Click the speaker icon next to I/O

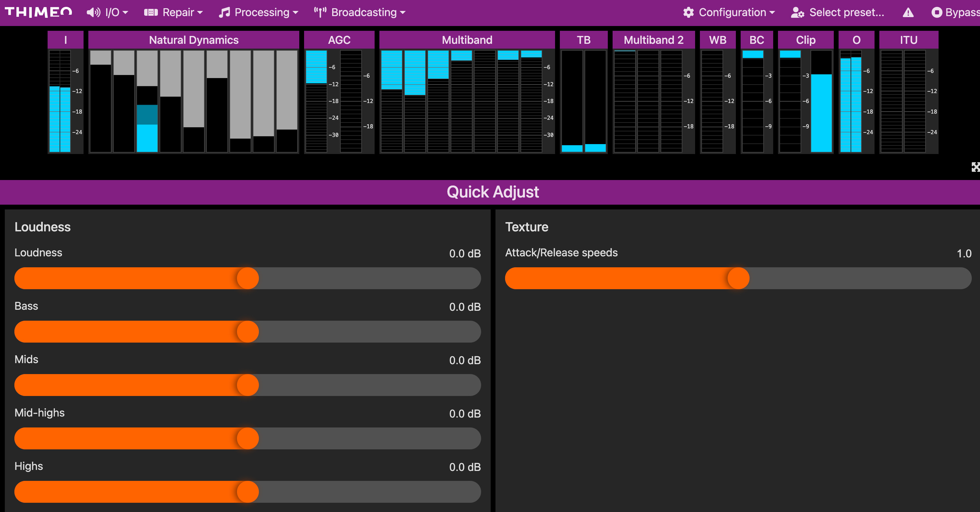pos(93,13)
